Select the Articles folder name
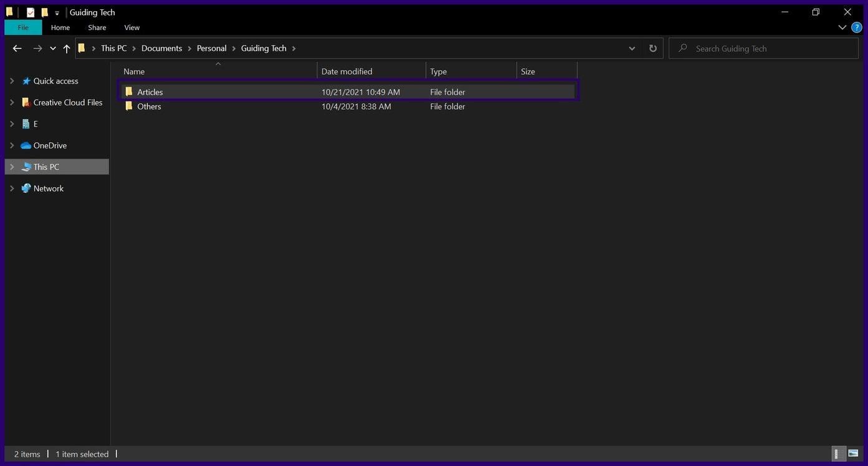Image resolution: width=868 pixels, height=466 pixels. (150, 92)
